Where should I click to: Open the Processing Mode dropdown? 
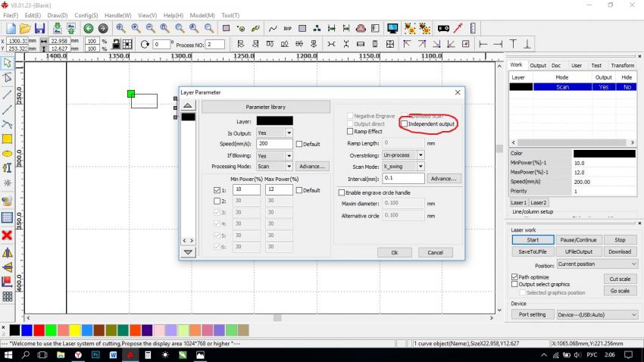pos(289,166)
